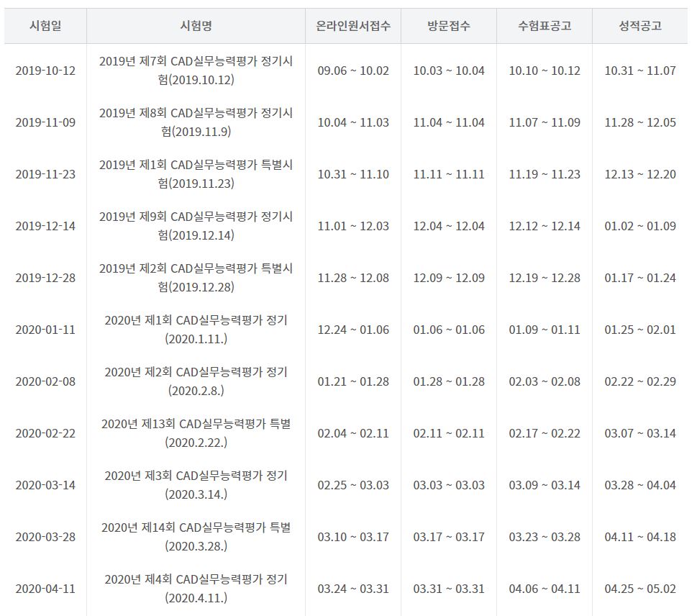Click the 시험일 column header
This screenshot has width=697, height=616.
45,26
